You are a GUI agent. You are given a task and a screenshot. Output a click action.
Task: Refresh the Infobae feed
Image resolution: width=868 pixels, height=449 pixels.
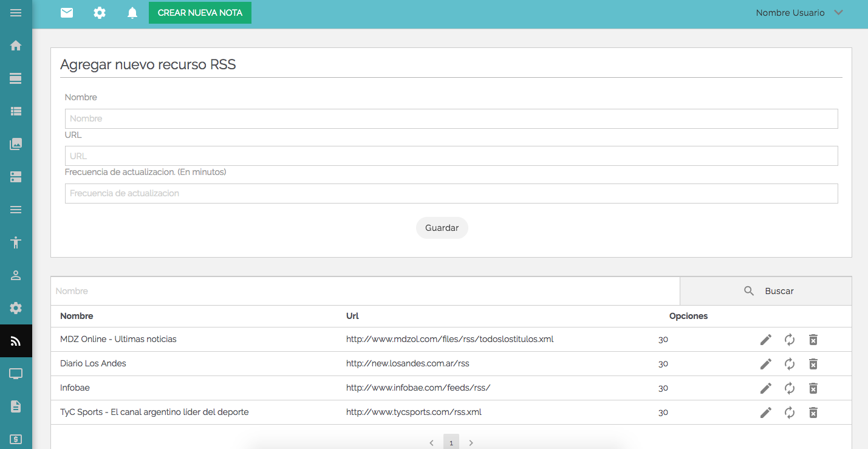(x=790, y=388)
